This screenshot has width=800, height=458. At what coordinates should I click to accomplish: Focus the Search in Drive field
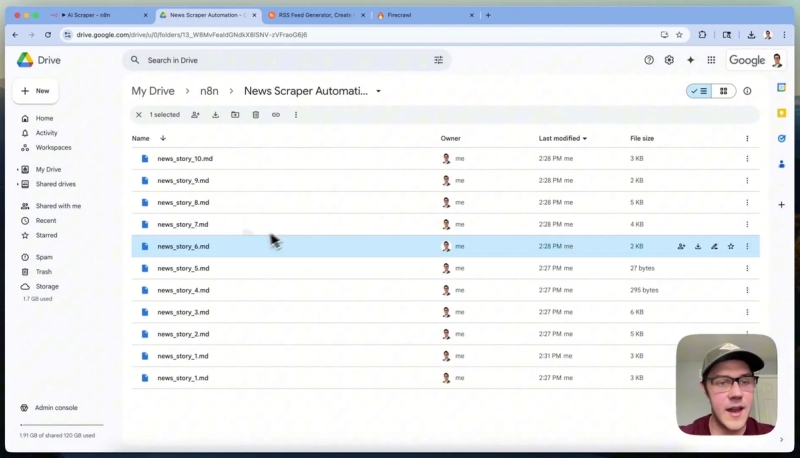[x=286, y=60]
